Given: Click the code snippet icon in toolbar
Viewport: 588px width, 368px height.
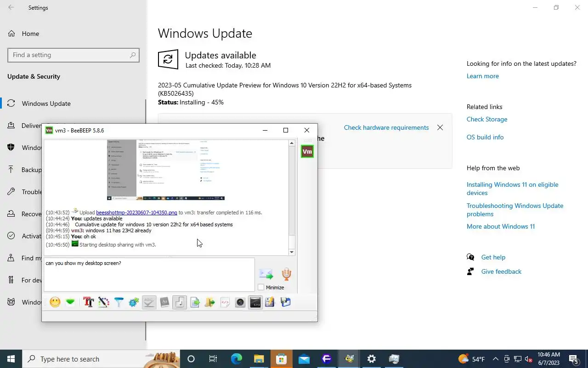Looking at the screenshot, I should pos(225,302).
